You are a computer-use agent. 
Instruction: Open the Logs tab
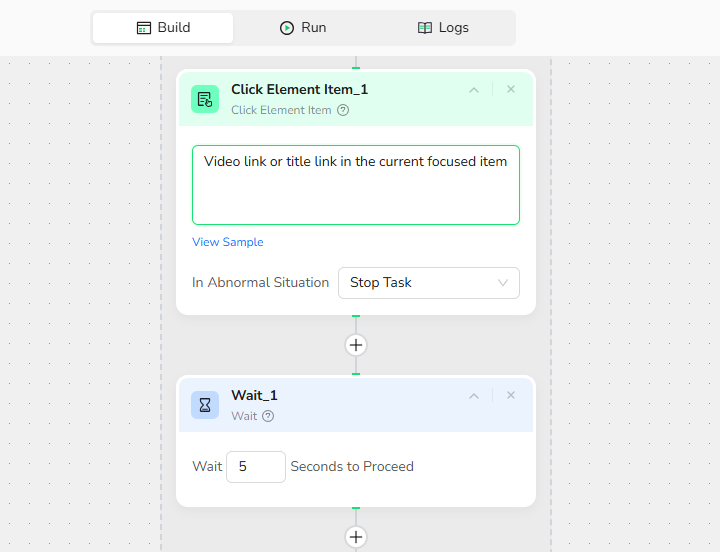click(x=443, y=28)
